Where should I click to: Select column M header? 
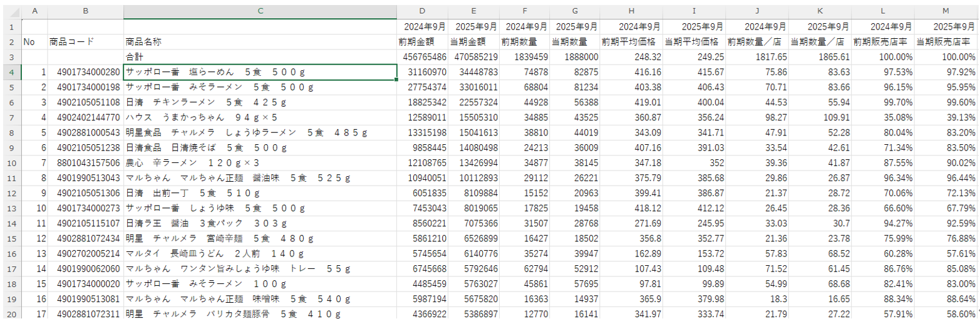point(946,12)
